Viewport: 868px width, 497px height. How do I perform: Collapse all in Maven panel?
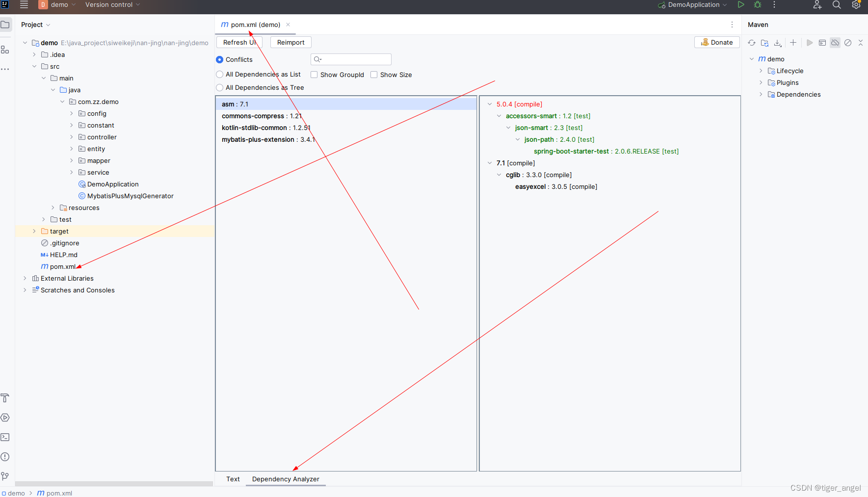pos(860,43)
